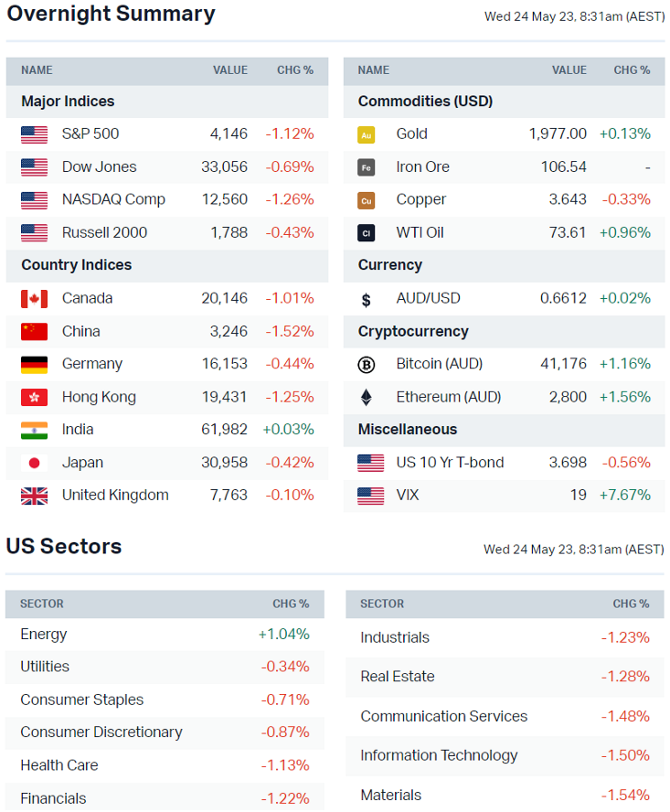Viewport: 670px width, 812px height.
Task: Open the S&P 500 index link
Action: (90, 134)
